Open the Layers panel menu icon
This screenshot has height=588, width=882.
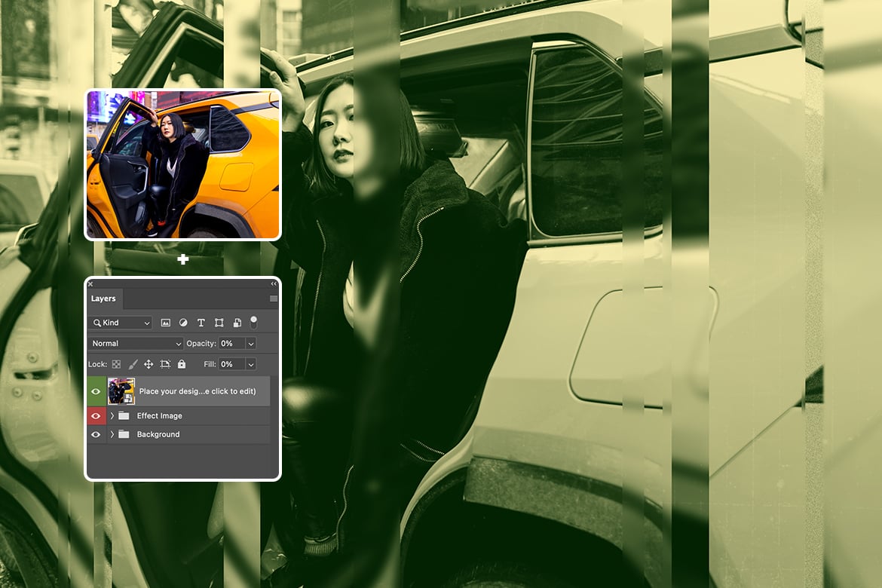click(x=274, y=299)
